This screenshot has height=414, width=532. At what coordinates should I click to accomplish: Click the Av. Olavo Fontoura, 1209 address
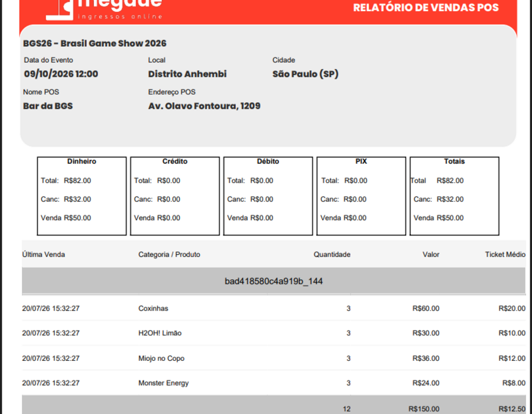205,106
